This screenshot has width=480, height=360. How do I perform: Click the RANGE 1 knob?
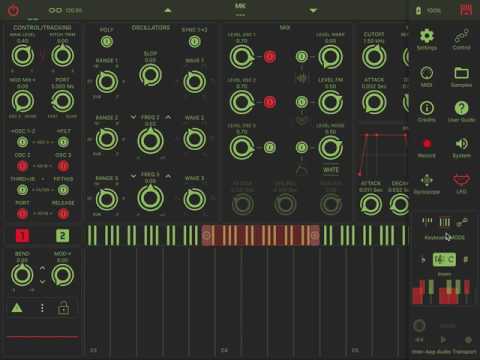(x=107, y=82)
